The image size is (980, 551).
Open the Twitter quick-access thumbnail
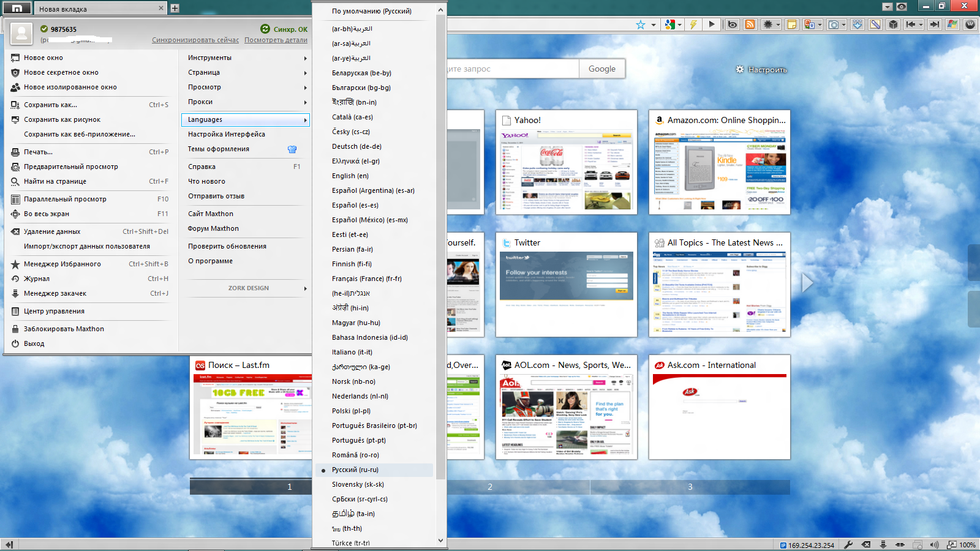tap(567, 285)
